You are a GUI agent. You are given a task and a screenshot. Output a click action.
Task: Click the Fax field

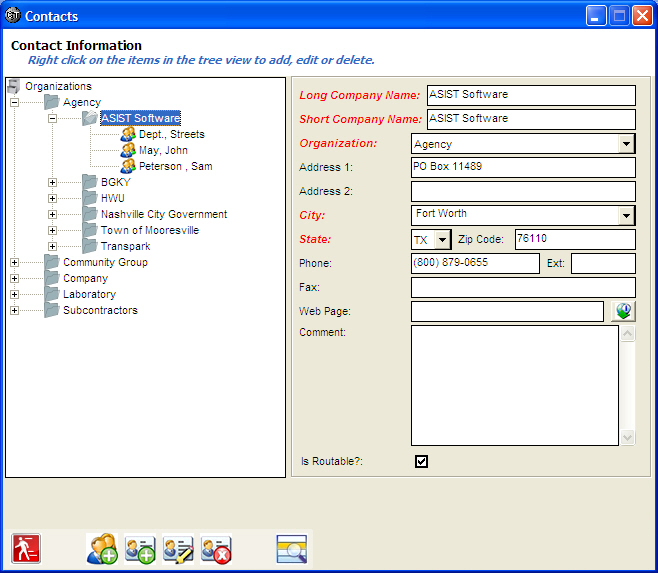pyautogui.click(x=523, y=288)
